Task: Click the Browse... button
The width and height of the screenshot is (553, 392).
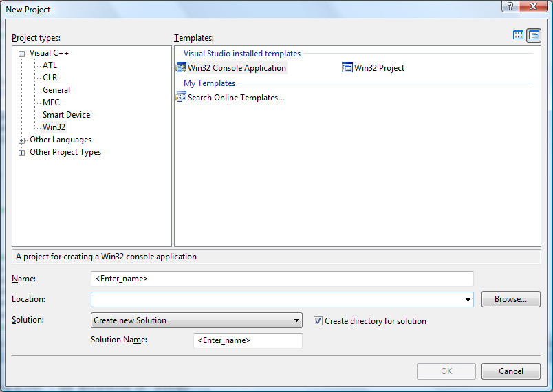Action: [x=510, y=299]
